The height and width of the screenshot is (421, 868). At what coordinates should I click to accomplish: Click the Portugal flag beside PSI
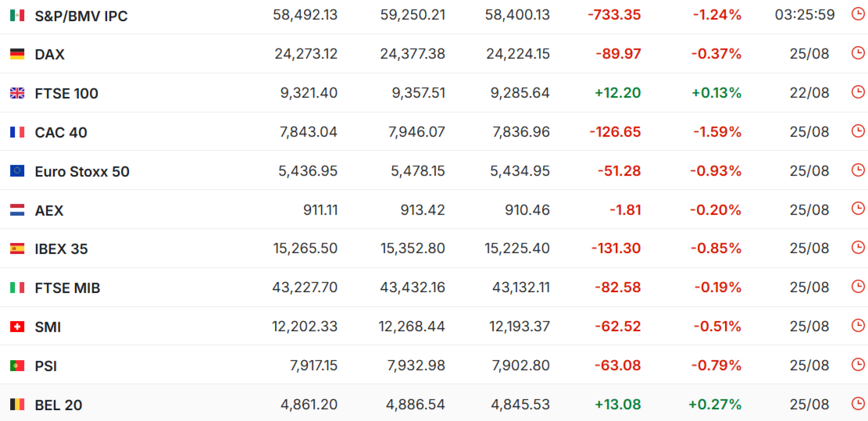[x=17, y=366]
